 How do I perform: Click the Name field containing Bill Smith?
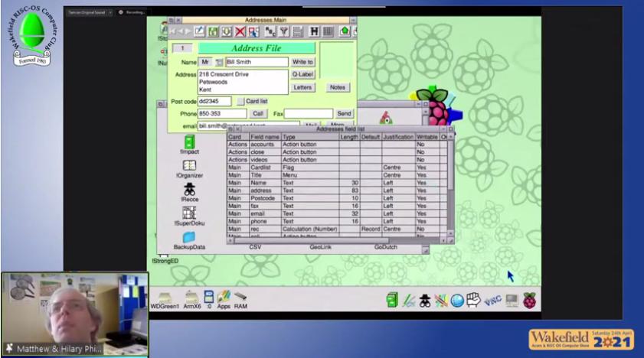(x=257, y=62)
